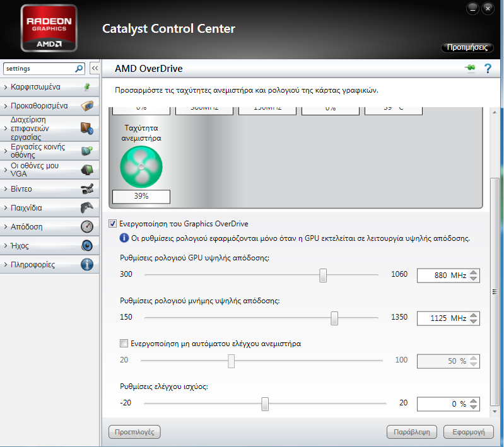Click the desktop management icon

pyautogui.click(x=87, y=128)
